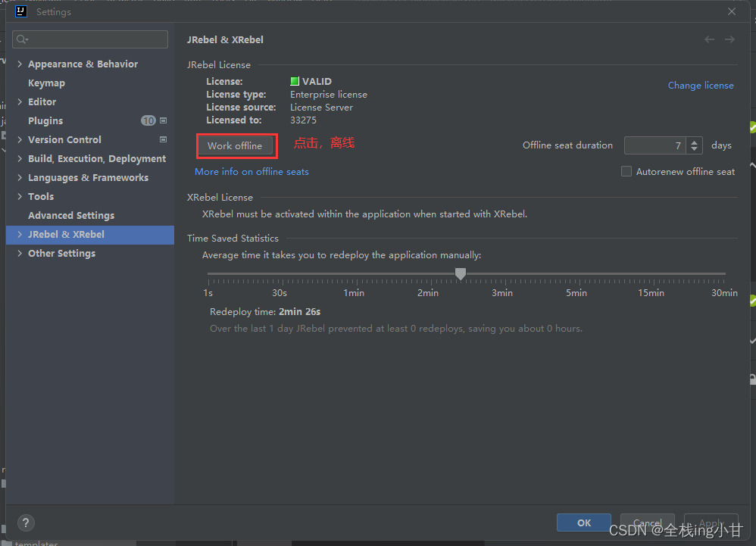Click the 5min mark on redeploy slider
756x546 pixels.
[x=576, y=292]
